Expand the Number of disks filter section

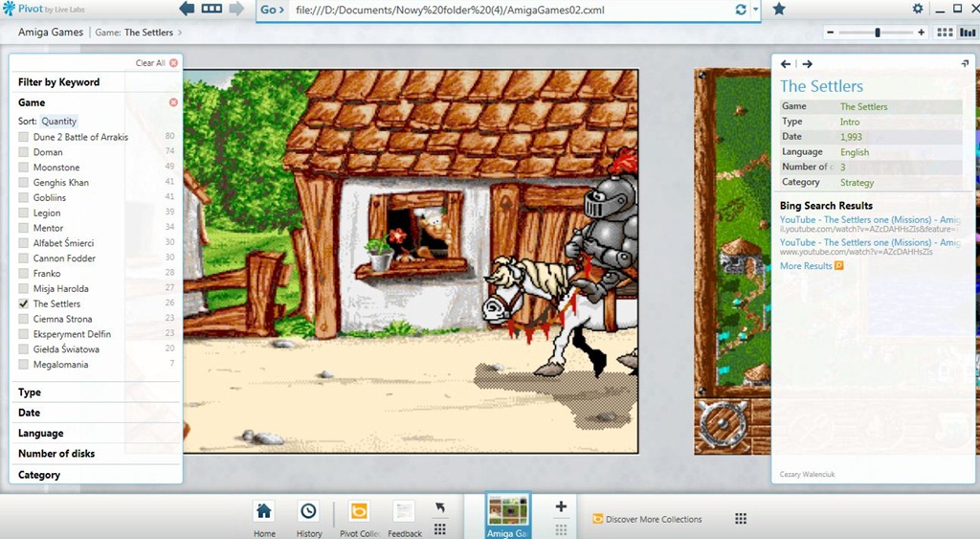tap(56, 454)
